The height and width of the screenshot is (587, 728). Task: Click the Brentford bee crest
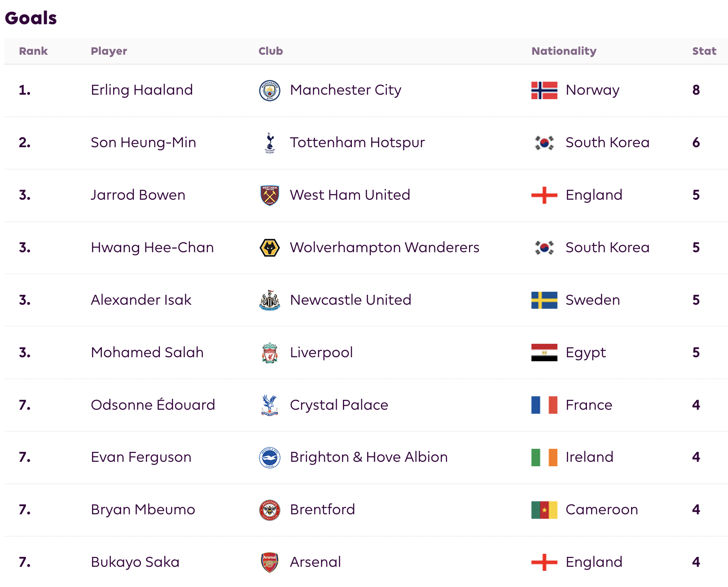pyautogui.click(x=270, y=510)
